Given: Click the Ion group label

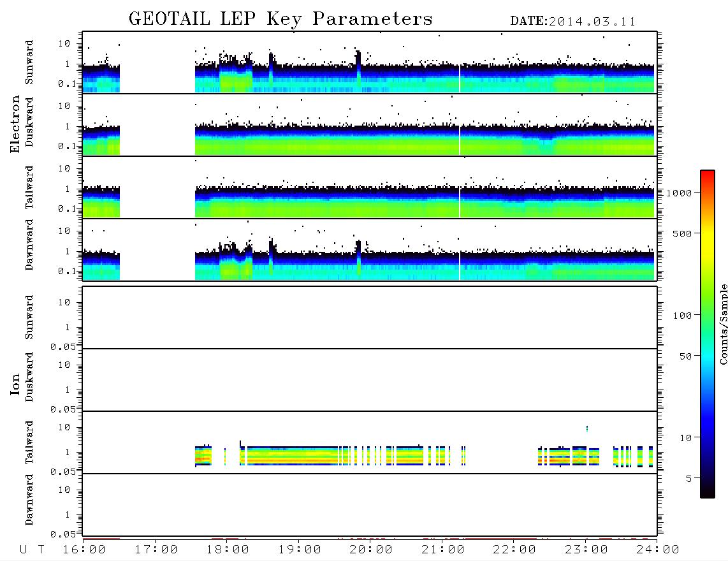Looking at the screenshot, I should 15,384.
